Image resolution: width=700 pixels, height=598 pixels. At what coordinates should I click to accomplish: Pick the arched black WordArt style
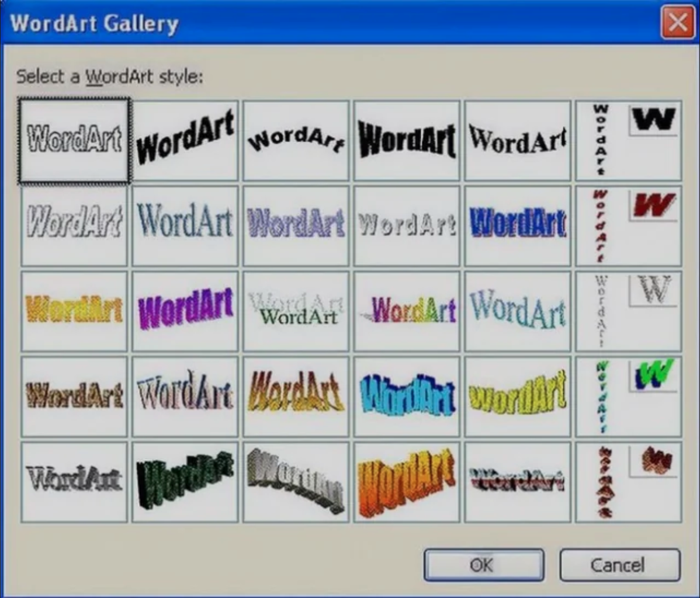point(296,139)
